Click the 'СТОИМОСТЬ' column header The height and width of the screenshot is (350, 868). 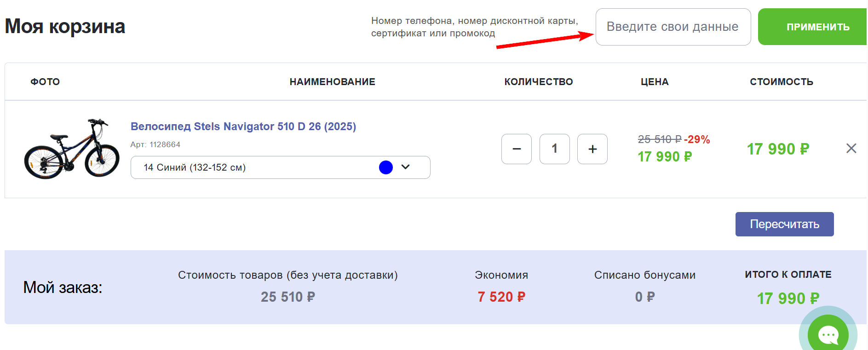click(782, 81)
